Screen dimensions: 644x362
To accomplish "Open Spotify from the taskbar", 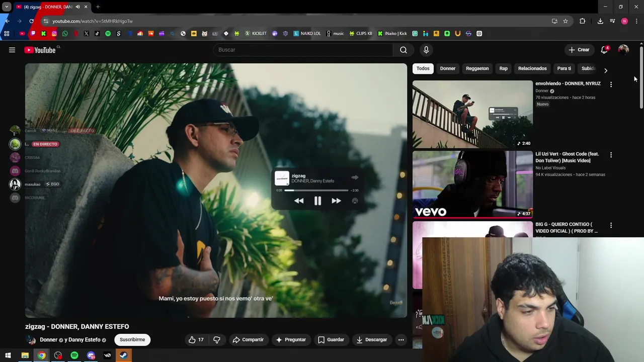I will (x=74, y=355).
